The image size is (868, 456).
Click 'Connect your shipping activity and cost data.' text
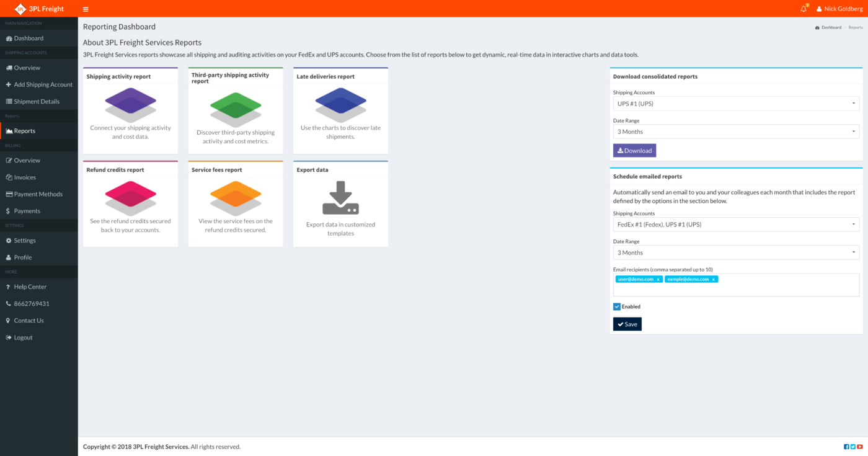(x=130, y=132)
